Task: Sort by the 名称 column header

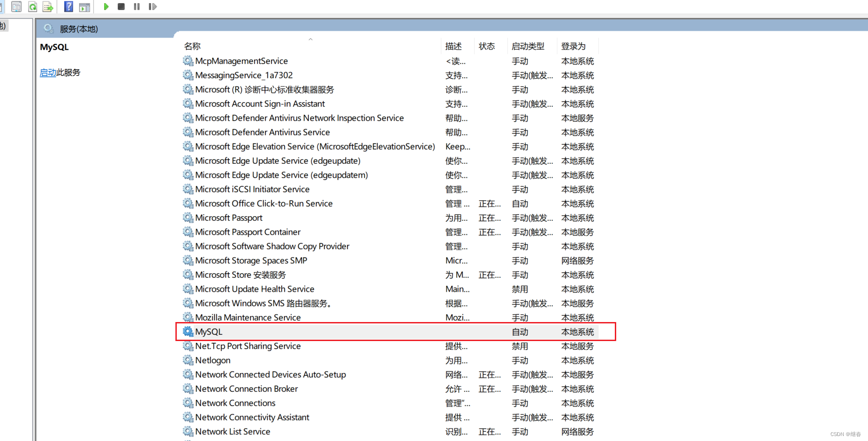Action: click(192, 46)
